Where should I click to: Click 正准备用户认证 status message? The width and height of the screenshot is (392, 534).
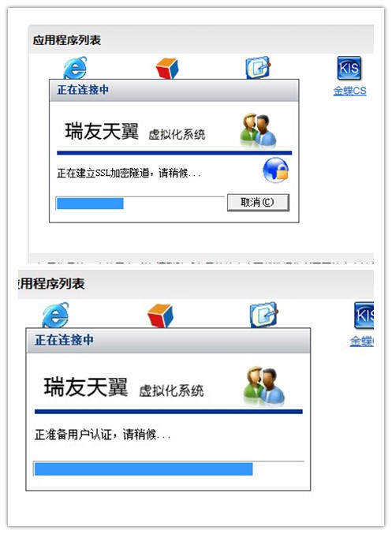[x=103, y=434]
